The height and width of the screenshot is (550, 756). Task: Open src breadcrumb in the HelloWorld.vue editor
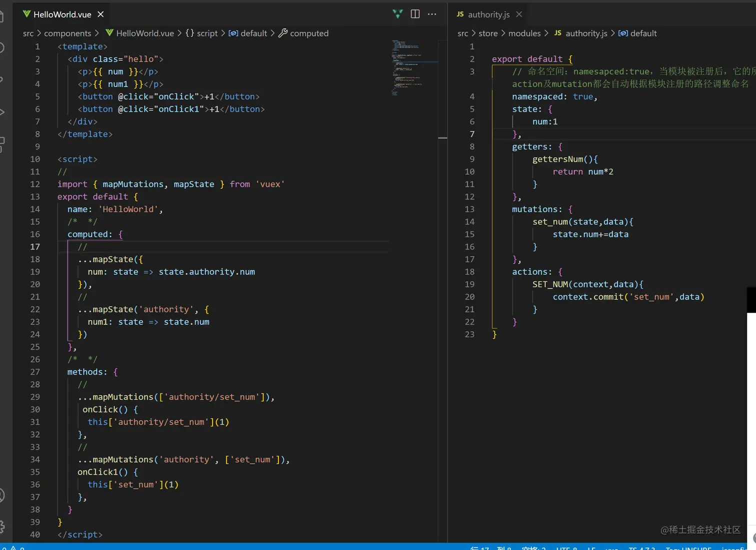click(28, 33)
